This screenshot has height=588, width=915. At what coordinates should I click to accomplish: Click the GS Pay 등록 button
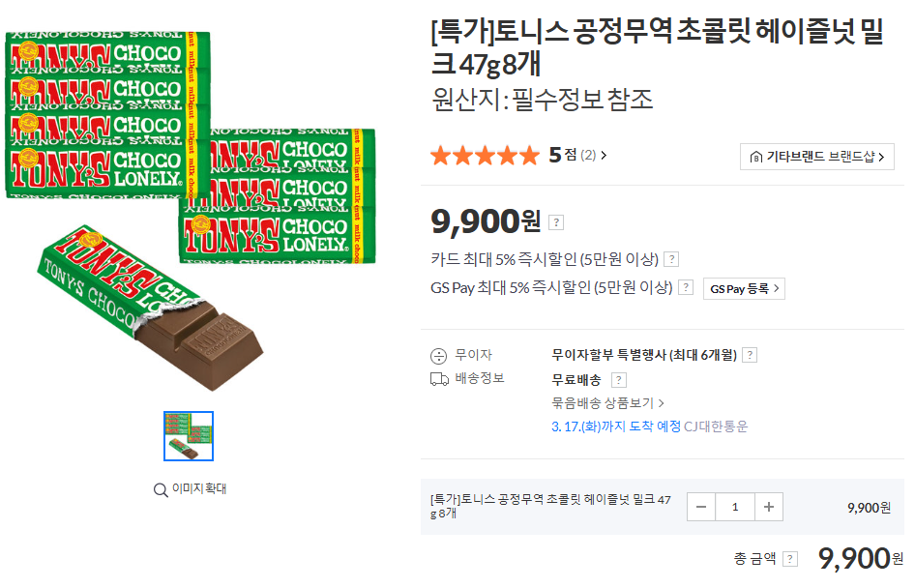(744, 288)
